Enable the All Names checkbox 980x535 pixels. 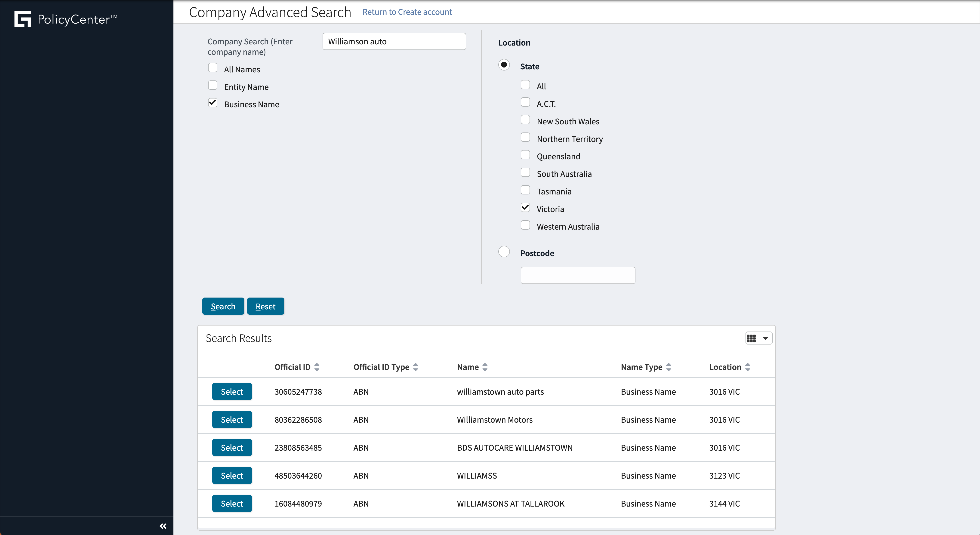[x=213, y=68]
